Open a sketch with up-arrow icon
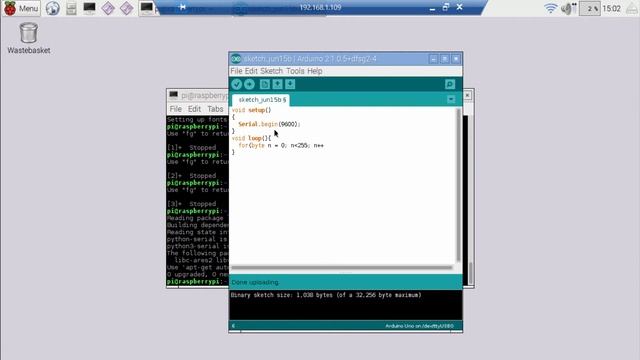 pos(278,84)
